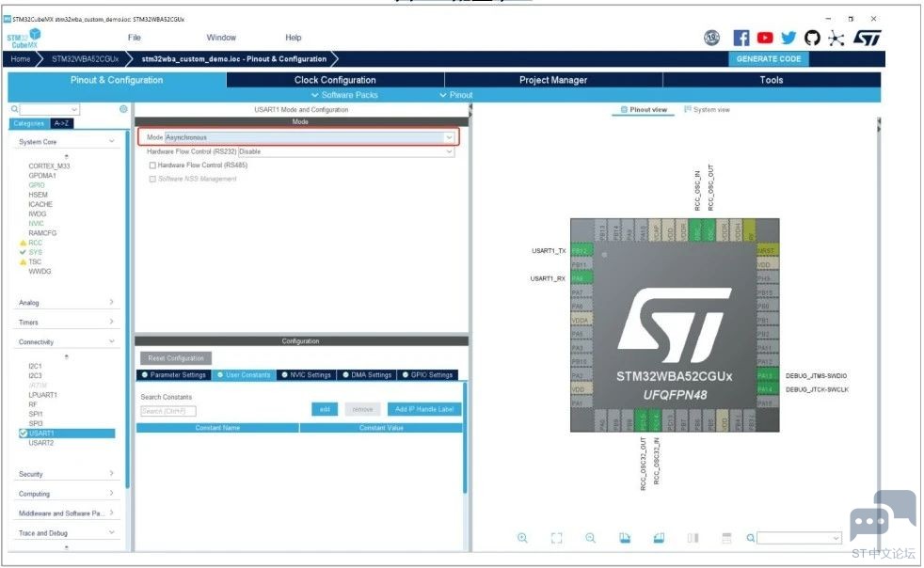Select USART2 in Connectivity list

coord(41,443)
